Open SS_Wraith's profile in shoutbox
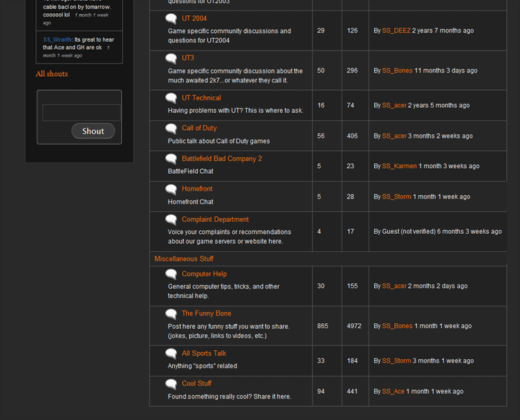The height and width of the screenshot is (420, 520). (57, 39)
